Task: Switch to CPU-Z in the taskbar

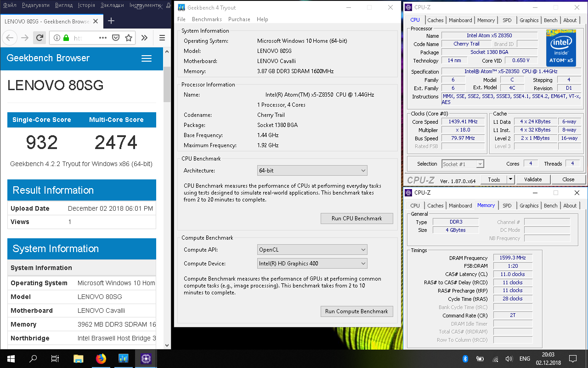Action: point(146,359)
